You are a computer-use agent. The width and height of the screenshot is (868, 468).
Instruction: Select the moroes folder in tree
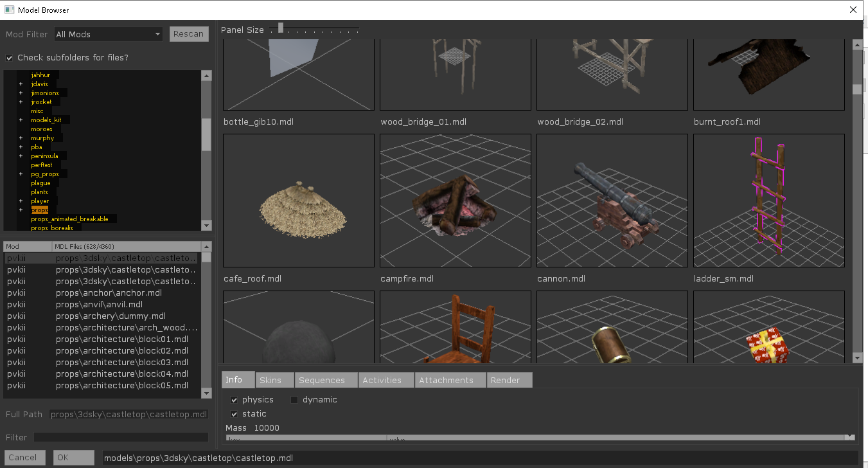pyautogui.click(x=42, y=129)
